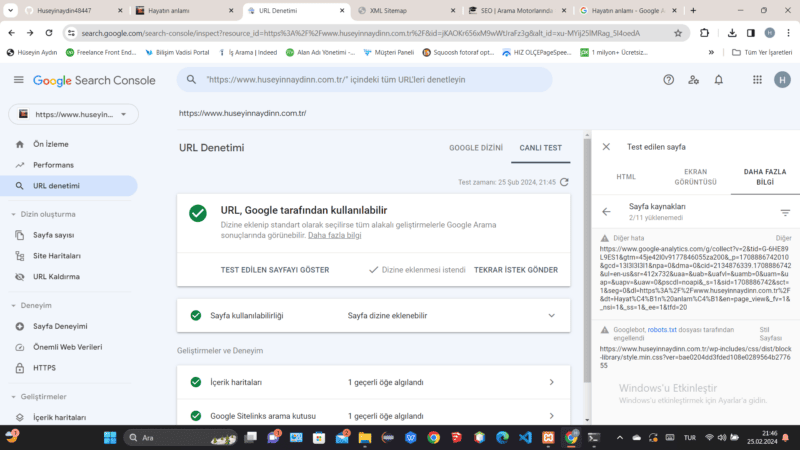Collapse the Dizin oluşturma section
This screenshot has width=800, height=450.
point(13,214)
